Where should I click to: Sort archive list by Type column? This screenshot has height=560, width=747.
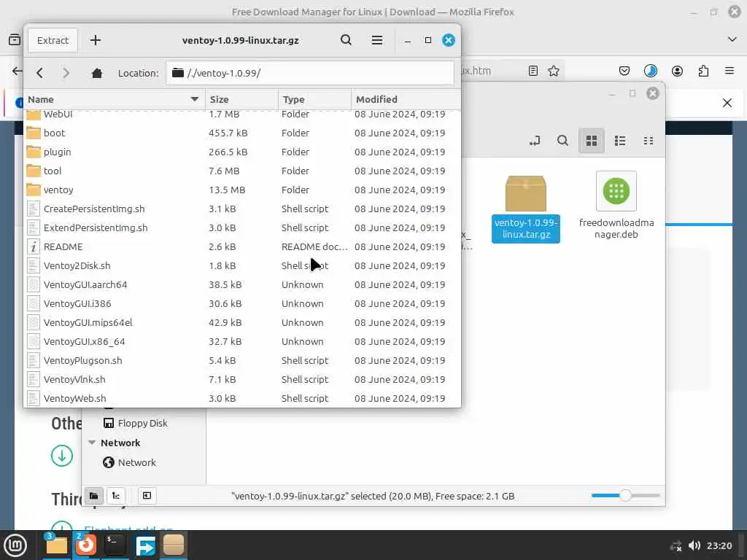(314, 99)
